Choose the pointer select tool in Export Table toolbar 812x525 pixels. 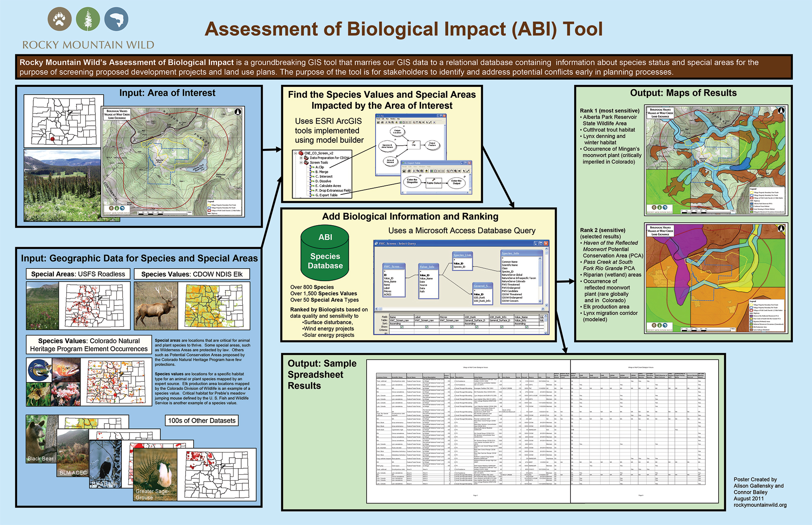464,171
